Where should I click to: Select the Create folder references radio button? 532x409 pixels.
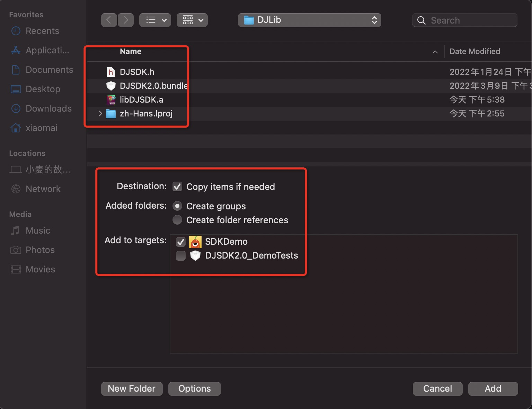click(177, 220)
